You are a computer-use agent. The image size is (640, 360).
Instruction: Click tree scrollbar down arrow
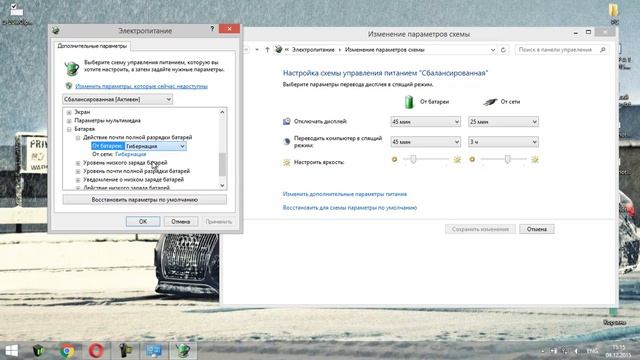click(222, 186)
